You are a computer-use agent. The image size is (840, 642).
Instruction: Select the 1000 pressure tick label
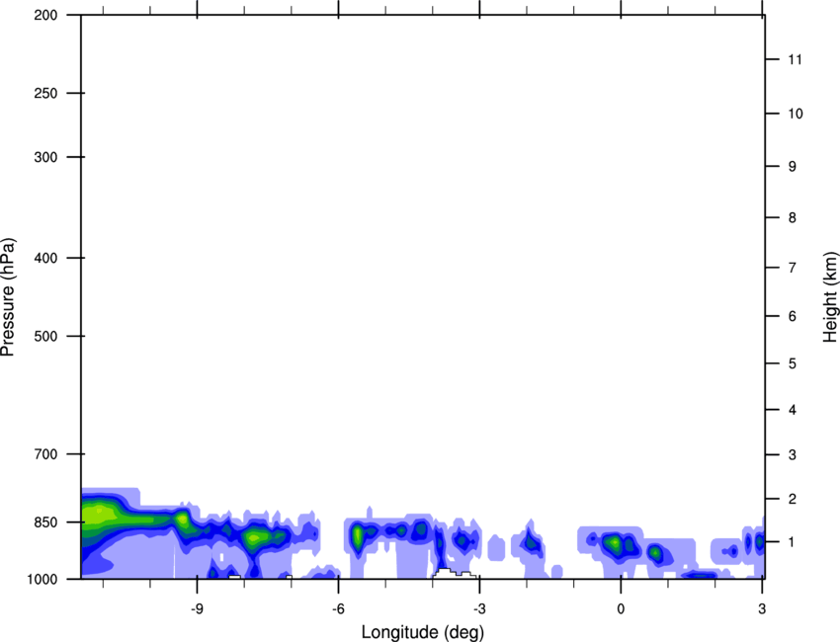coord(42,579)
